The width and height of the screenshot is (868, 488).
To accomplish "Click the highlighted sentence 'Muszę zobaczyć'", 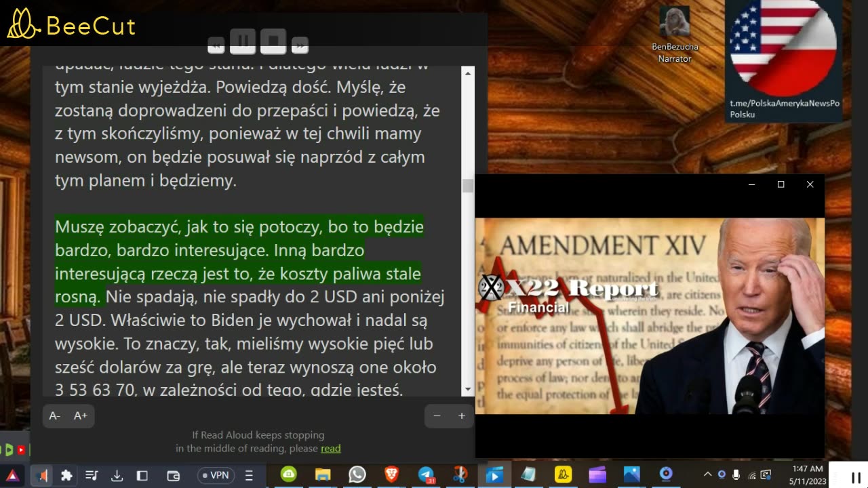I will click(239, 262).
